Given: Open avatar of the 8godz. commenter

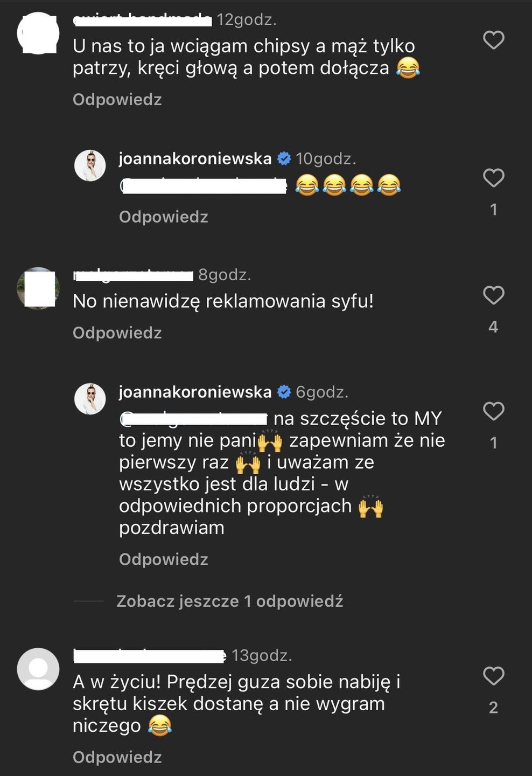Looking at the screenshot, I should click(38, 288).
